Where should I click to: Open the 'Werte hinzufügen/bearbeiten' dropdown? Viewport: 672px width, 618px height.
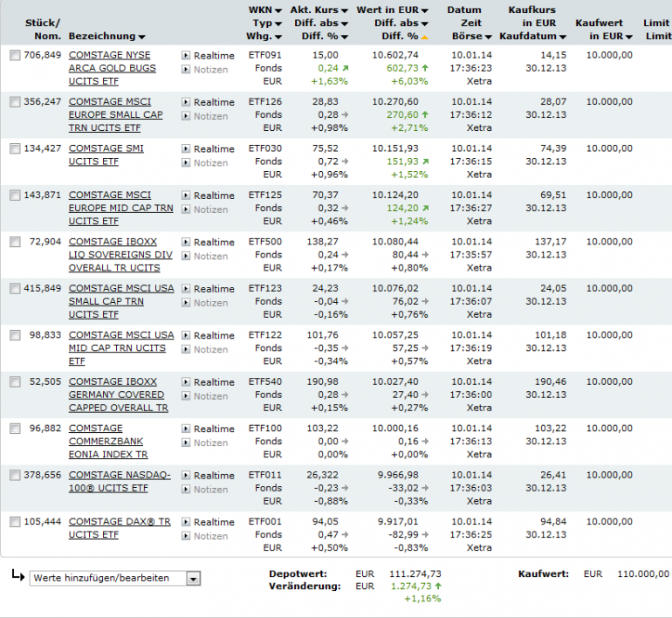[x=115, y=579]
